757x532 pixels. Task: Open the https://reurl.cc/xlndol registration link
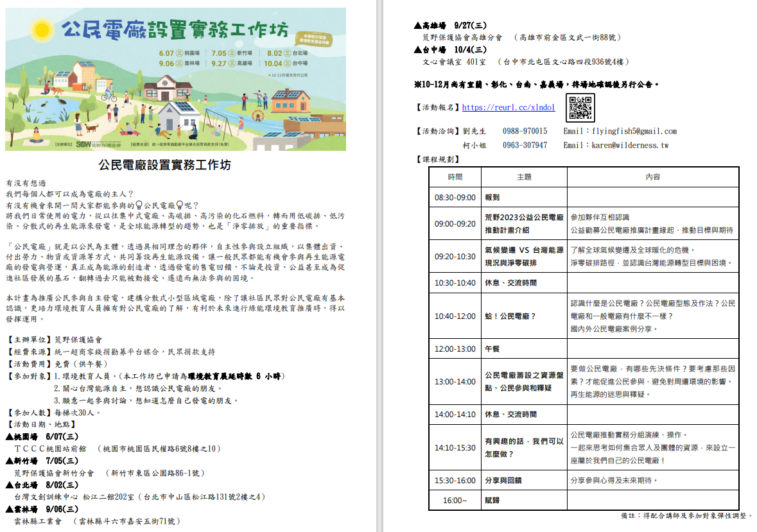pos(509,108)
